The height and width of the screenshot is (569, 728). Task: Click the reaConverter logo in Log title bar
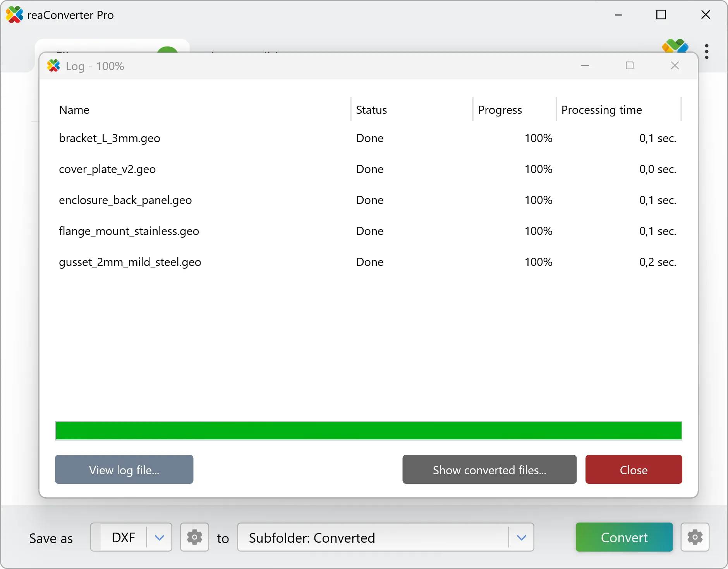54,66
